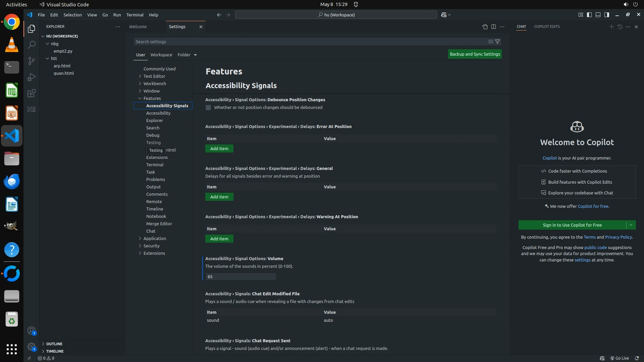Viewport: 644px width, 362px height.
Task: Switch to Workspace settings tab
Action: (161, 55)
